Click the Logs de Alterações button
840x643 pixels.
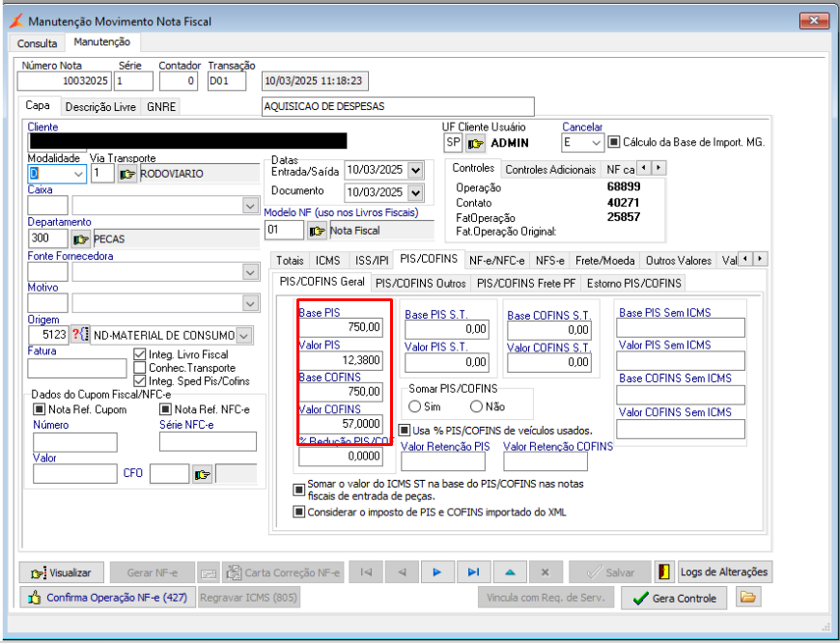pyautogui.click(x=724, y=572)
